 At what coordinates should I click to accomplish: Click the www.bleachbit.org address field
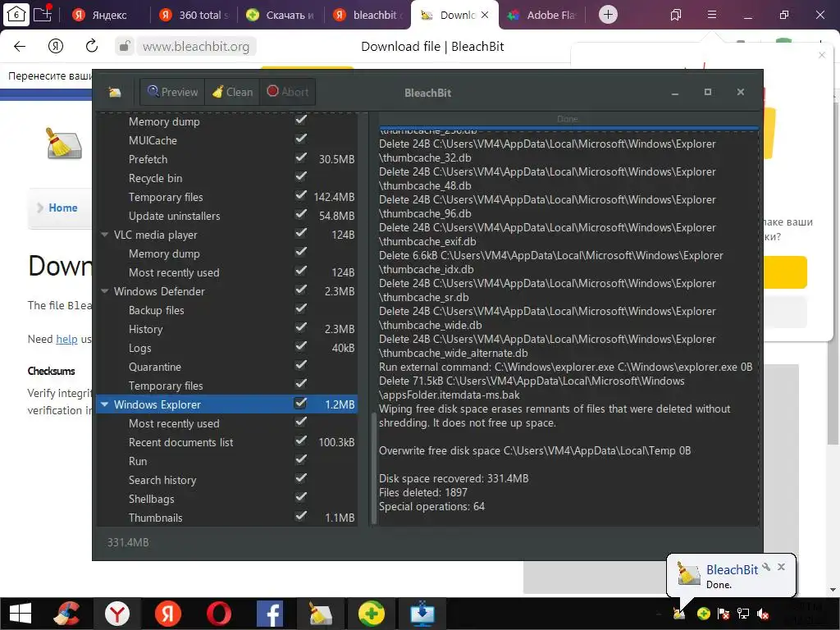tap(196, 47)
